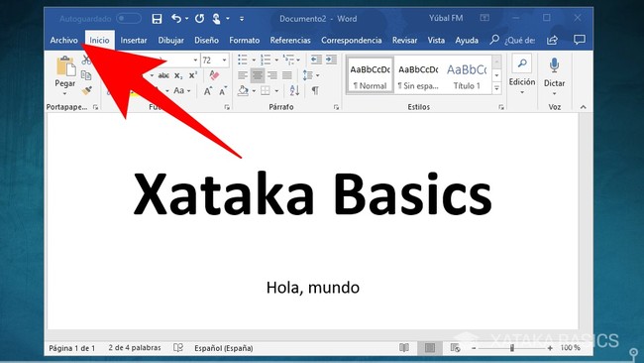Open the Dibujar tab

click(x=170, y=41)
